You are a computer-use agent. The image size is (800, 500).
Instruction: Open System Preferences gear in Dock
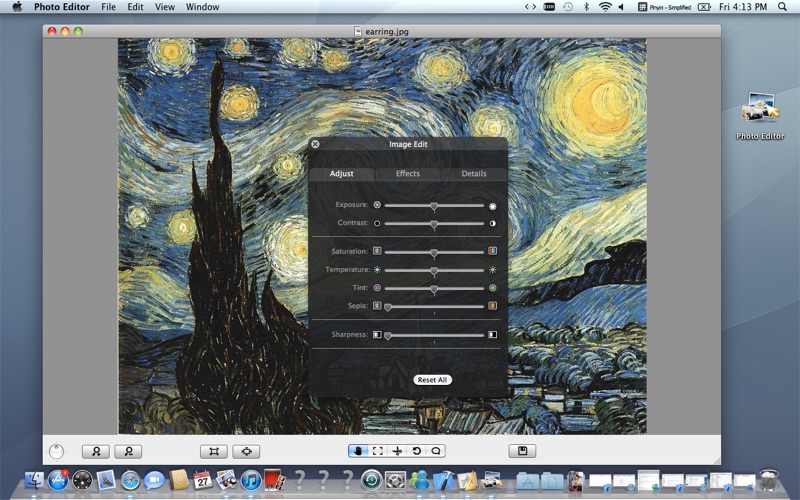click(395, 480)
